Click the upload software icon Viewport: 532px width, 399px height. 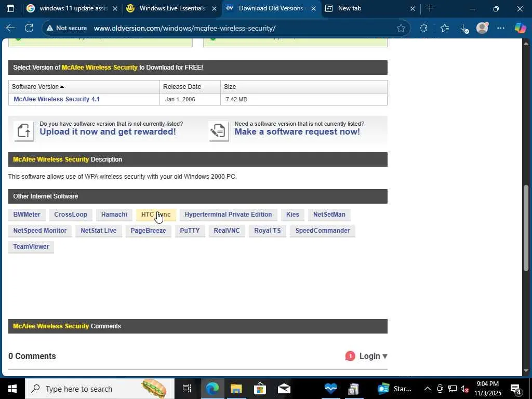click(x=24, y=131)
